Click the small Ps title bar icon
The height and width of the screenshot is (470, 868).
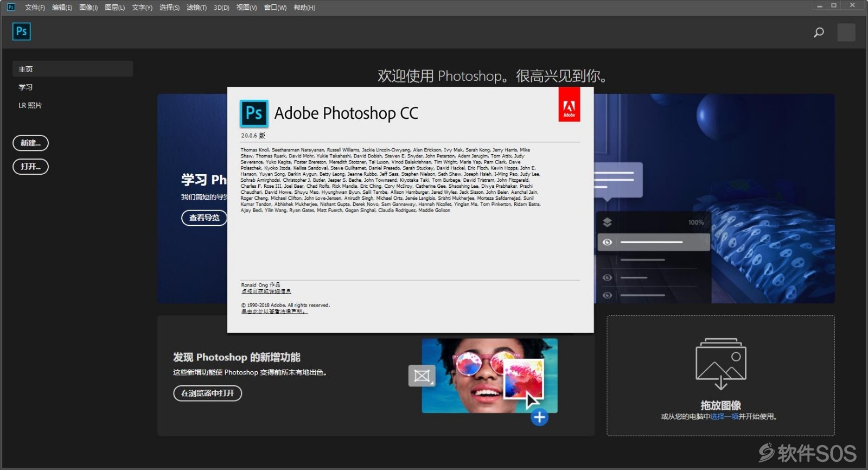pyautogui.click(x=11, y=7)
